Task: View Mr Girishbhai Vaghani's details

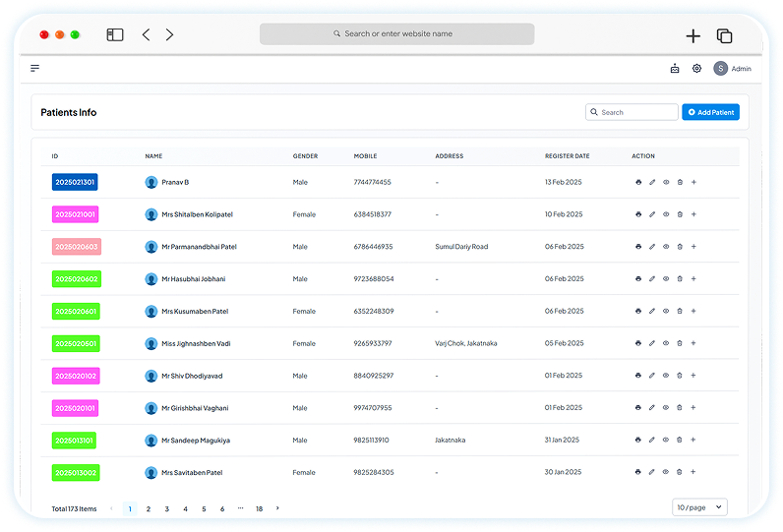Action: 666,407
